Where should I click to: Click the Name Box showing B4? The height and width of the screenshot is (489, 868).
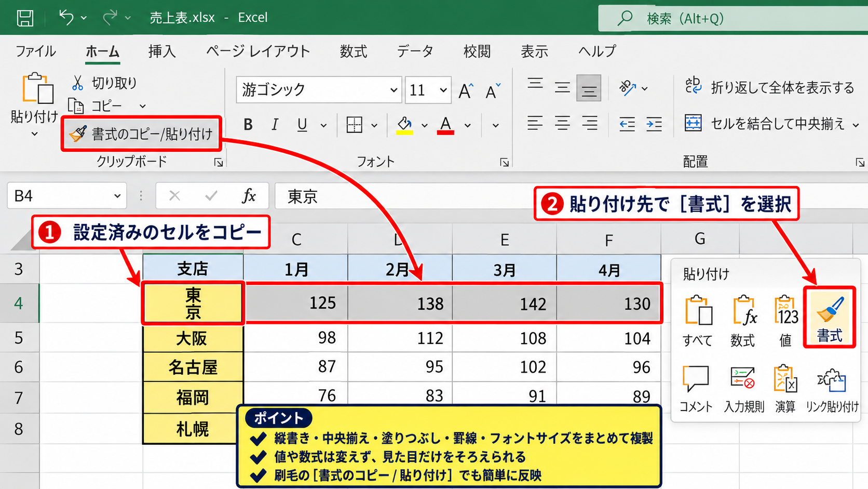67,196
